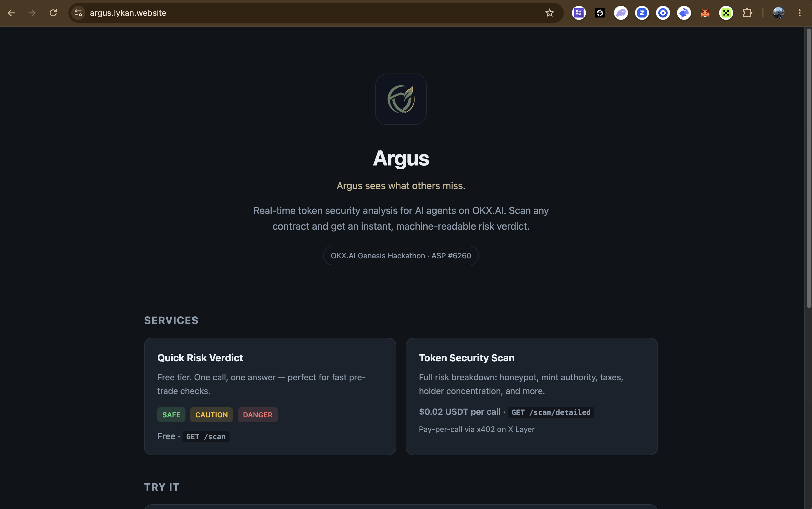The image size is (812, 509).
Task: Click the SAFE verdict badge
Action: click(171, 415)
